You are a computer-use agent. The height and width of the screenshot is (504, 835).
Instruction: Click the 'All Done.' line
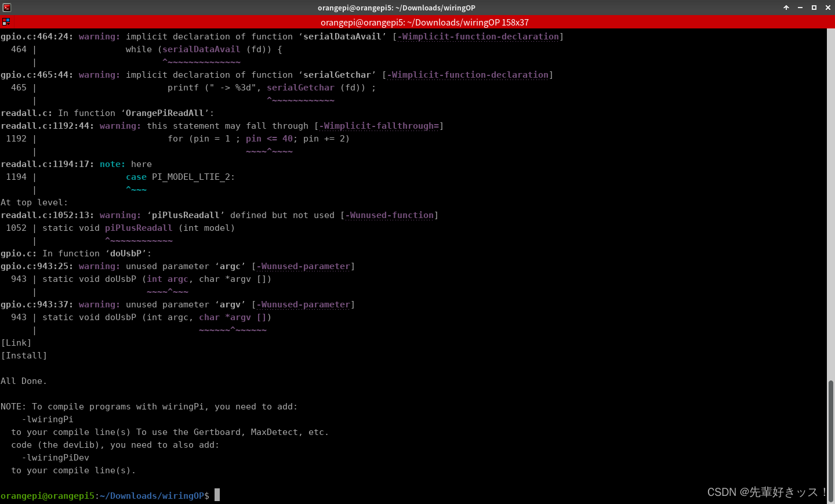coord(24,381)
